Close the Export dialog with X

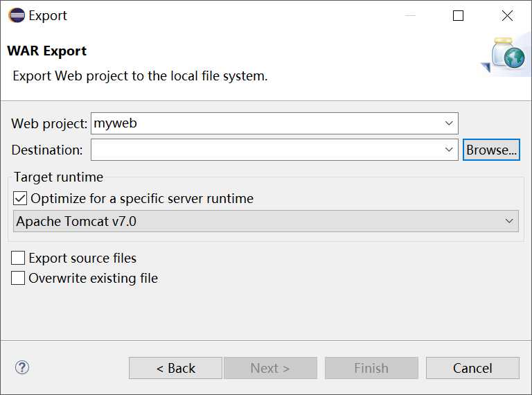pos(507,15)
